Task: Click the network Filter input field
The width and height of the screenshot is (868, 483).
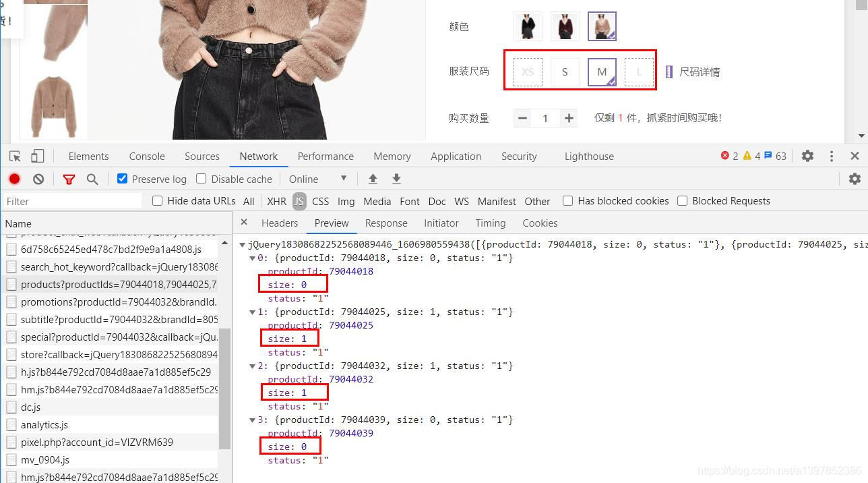Action: click(x=72, y=201)
